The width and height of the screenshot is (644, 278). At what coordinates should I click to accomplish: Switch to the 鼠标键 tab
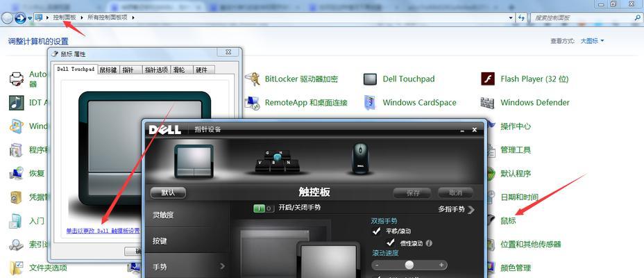point(108,70)
